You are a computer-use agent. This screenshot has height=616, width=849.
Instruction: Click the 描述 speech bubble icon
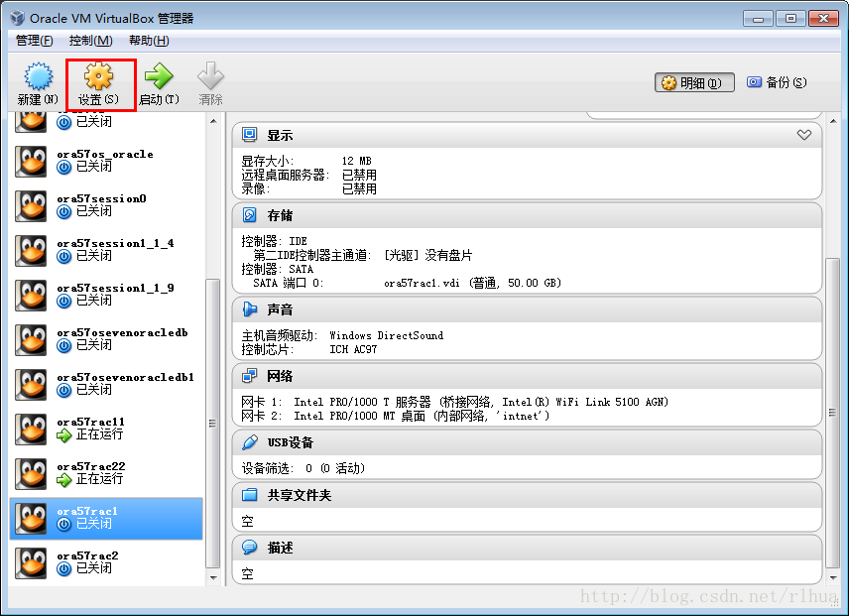249,548
